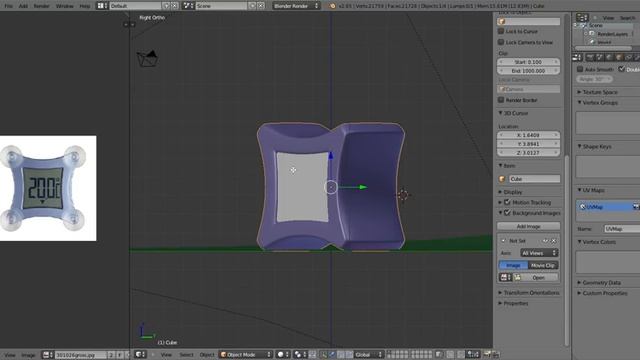The image size is (640, 360).
Task: Edit the UVMap Name field
Action: (x=621, y=229)
